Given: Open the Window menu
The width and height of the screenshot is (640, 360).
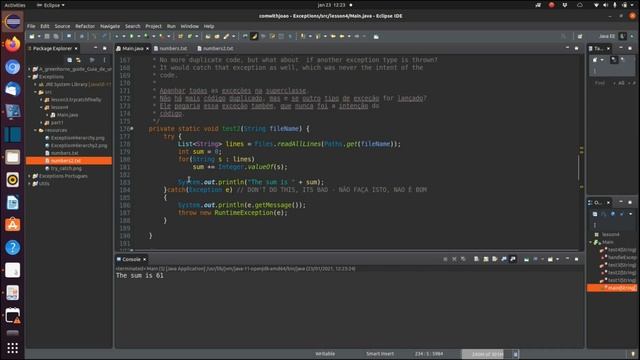Looking at the screenshot, I should (x=189, y=26).
